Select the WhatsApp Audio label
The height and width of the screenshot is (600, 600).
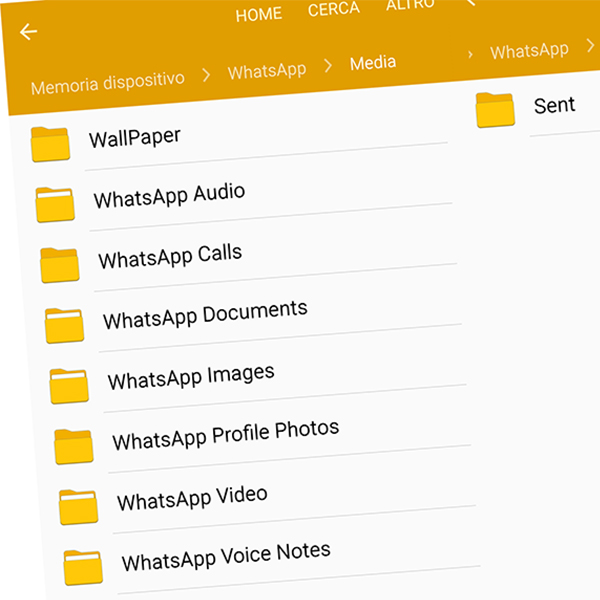[170, 196]
